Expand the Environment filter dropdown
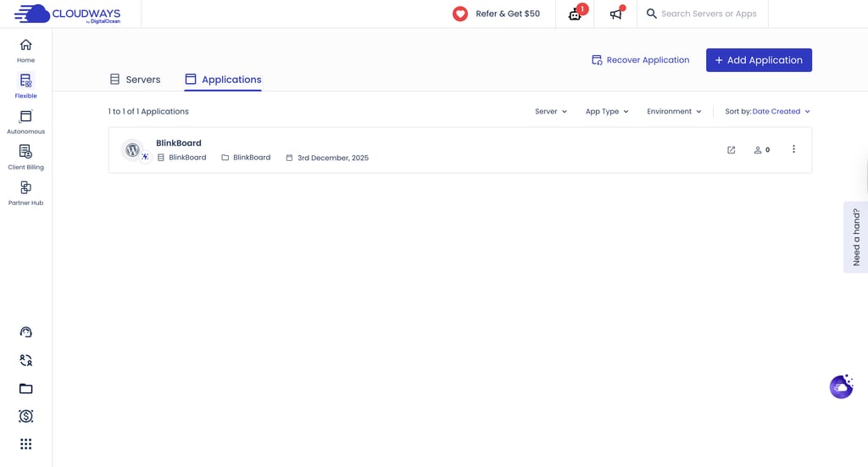 click(x=674, y=111)
